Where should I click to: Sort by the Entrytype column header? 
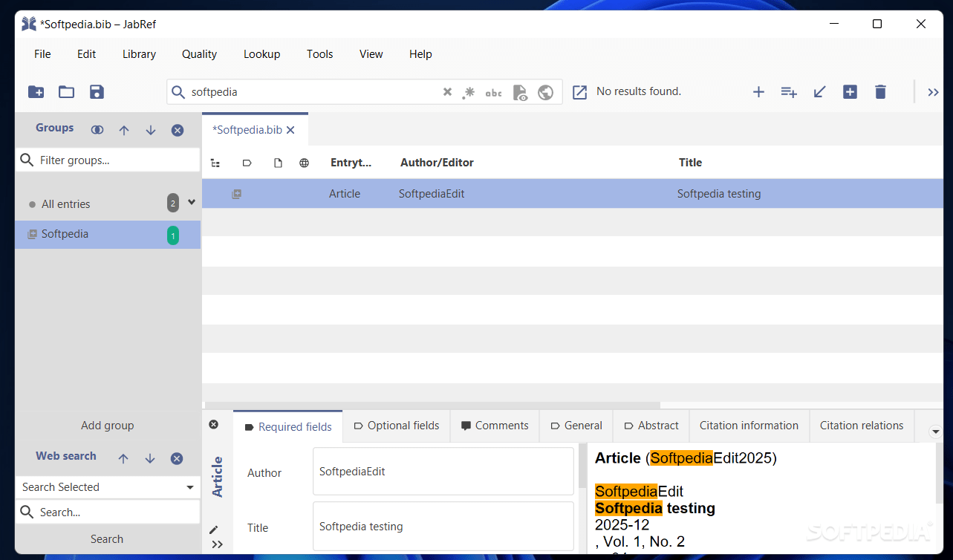(351, 163)
